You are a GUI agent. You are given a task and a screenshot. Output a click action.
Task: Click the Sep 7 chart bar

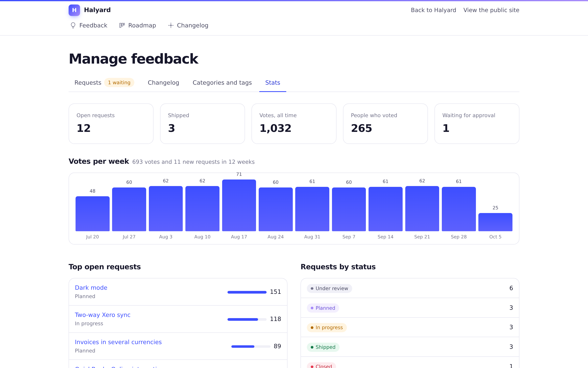tap(349, 209)
